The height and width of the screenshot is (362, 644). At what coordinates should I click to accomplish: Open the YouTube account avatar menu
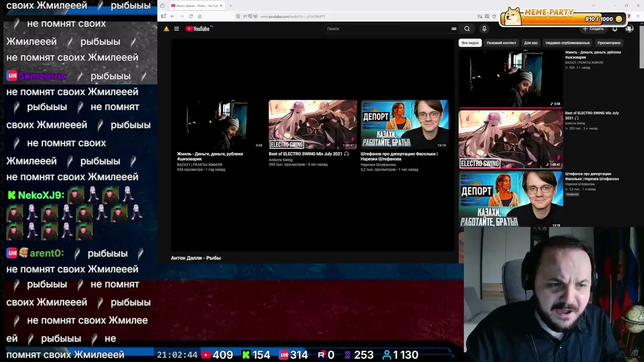(x=629, y=29)
